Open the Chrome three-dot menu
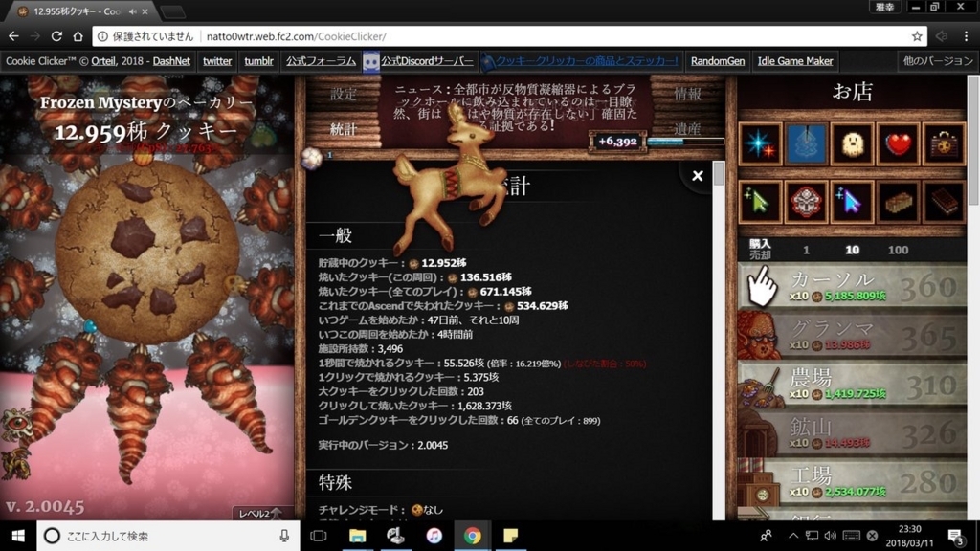This screenshot has width=980, height=551. coord(967,36)
